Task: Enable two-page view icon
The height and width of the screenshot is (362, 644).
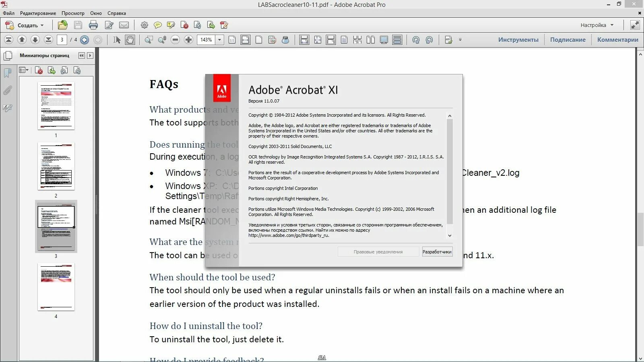Action: pyautogui.click(x=371, y=39)
